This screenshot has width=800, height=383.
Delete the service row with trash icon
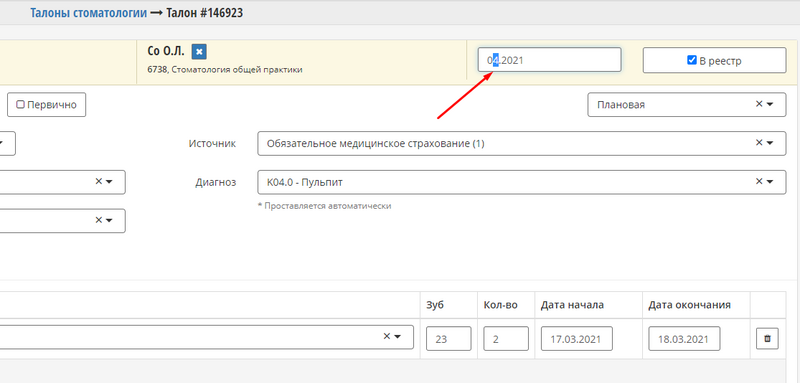pyautogui.click(x=767, y=338)
